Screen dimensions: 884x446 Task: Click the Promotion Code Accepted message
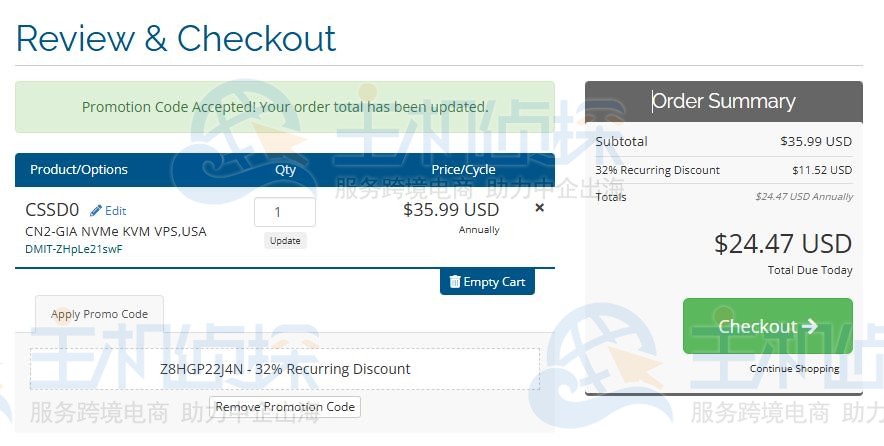tap(285, 107)
